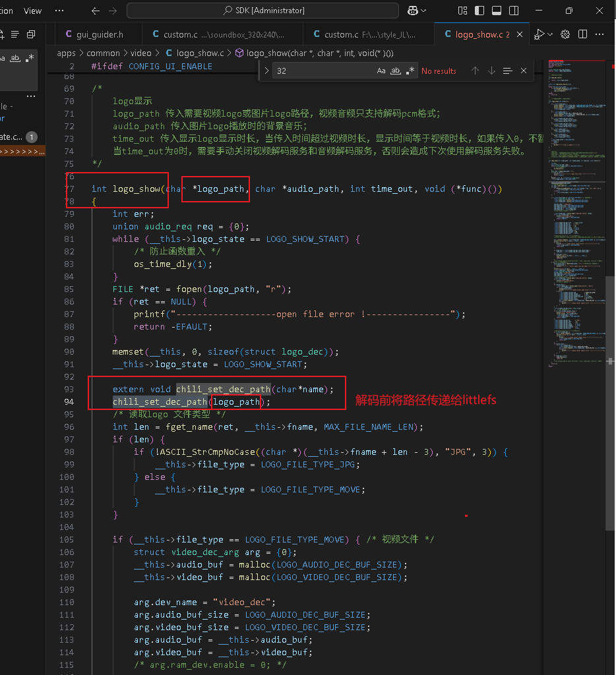Expand the replace field chevron in find widget
This screenshot has height=675, width=616.
(266, 71)
